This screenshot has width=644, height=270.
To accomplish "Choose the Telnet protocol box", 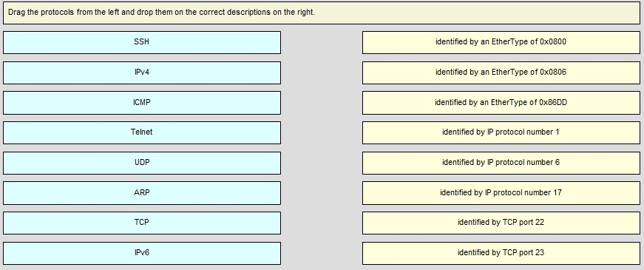I will pos(142,132).
